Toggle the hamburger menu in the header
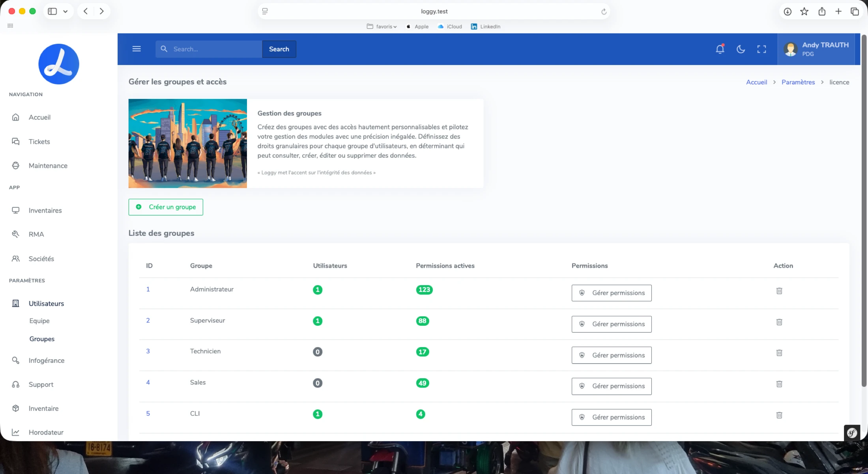This screenshot has height=474, width=868. point(137,49)
